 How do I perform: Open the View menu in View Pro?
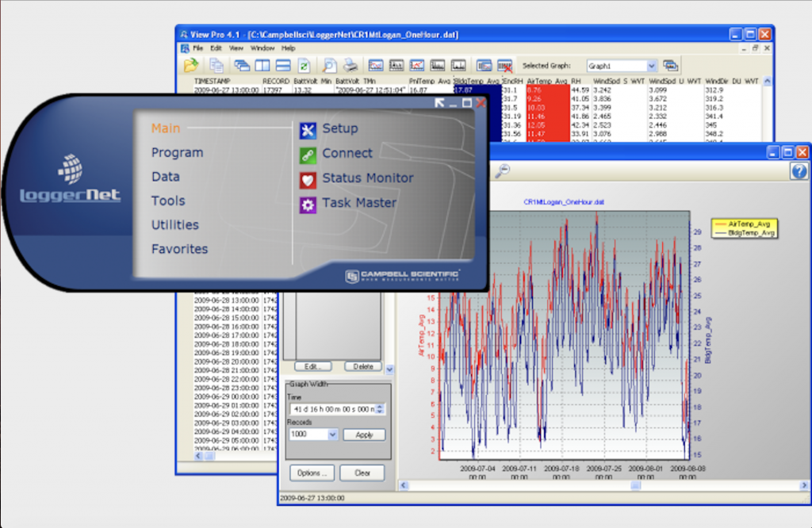(x=236, y=48)
